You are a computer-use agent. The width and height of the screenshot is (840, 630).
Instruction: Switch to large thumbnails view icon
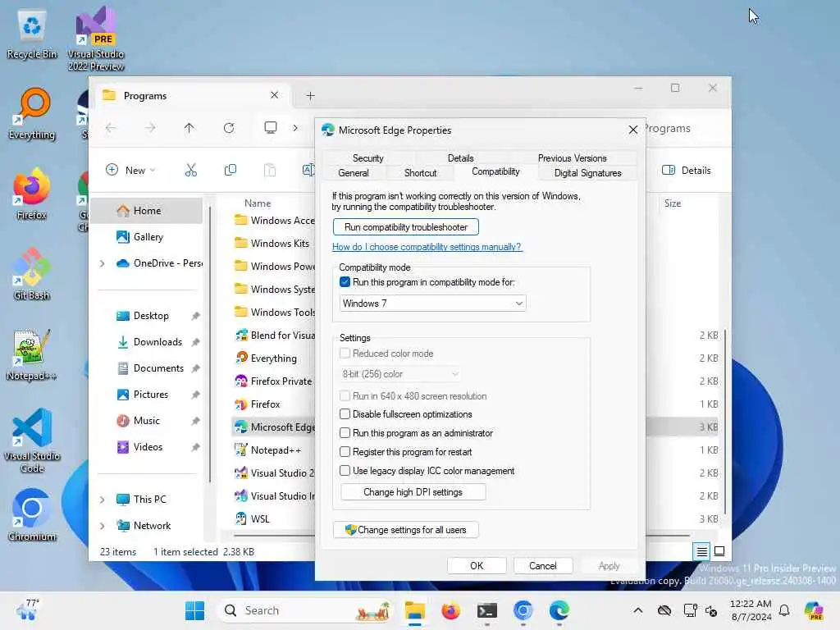(719, 550)
